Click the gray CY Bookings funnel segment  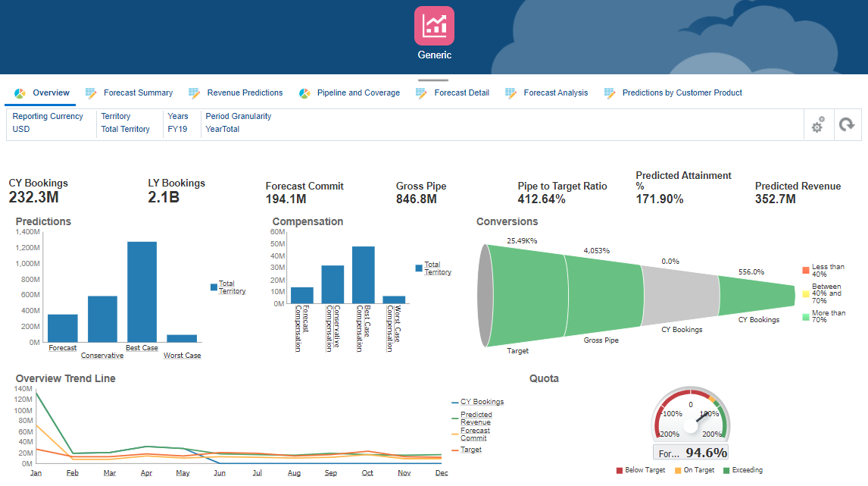point(681,296)
